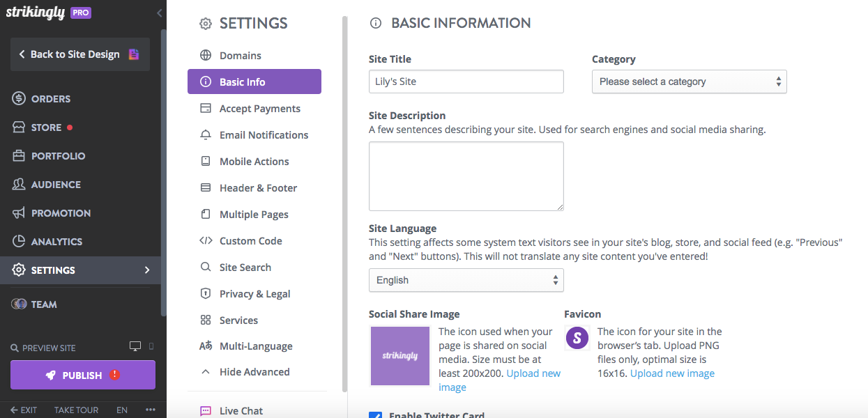This screenshot has height=418, width=868.
Task: Open the Promotion megaphone icon
Action: (x=19, y=212)
